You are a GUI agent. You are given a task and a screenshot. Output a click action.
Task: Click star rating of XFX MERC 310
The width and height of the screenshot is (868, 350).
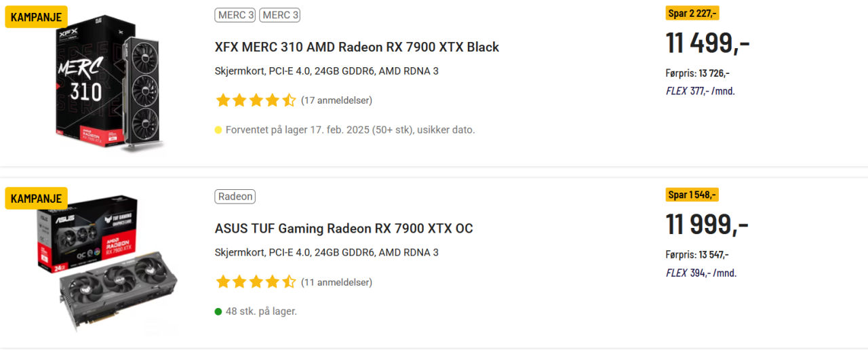(256, 100)
